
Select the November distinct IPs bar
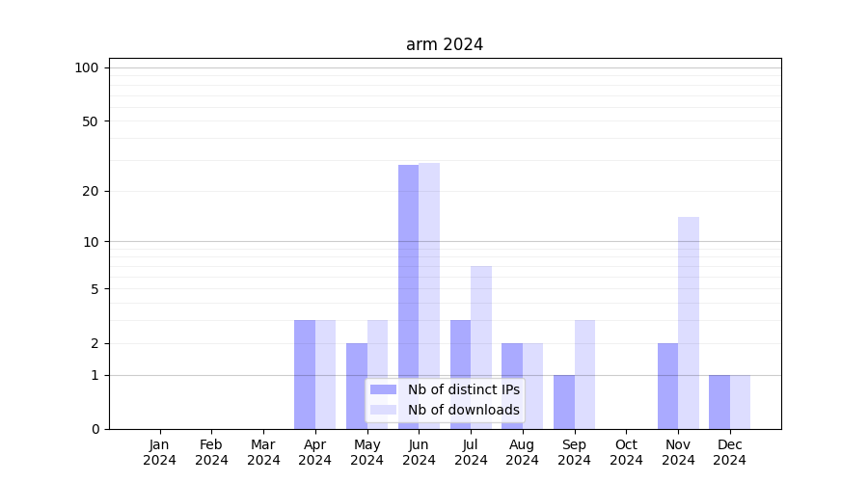(667, 386)
